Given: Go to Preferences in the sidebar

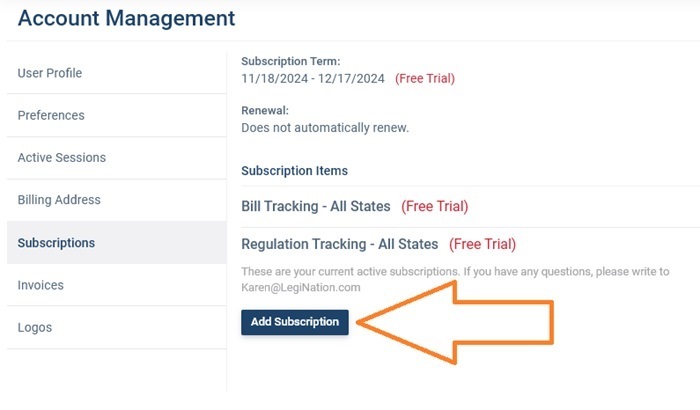Looking at the screenshot, I should tap(51, 115).
